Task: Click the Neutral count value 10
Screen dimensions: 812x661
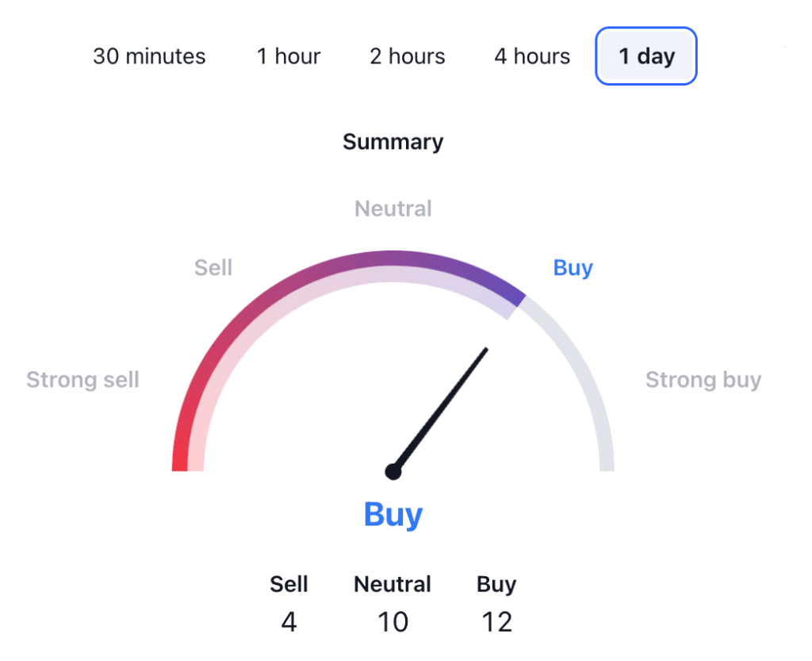Action: 393,622
